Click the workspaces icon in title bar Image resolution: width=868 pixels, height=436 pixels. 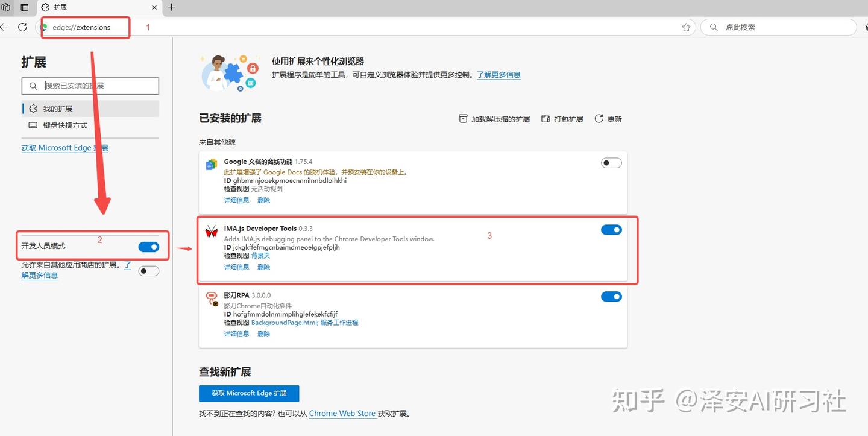point(6,7)
